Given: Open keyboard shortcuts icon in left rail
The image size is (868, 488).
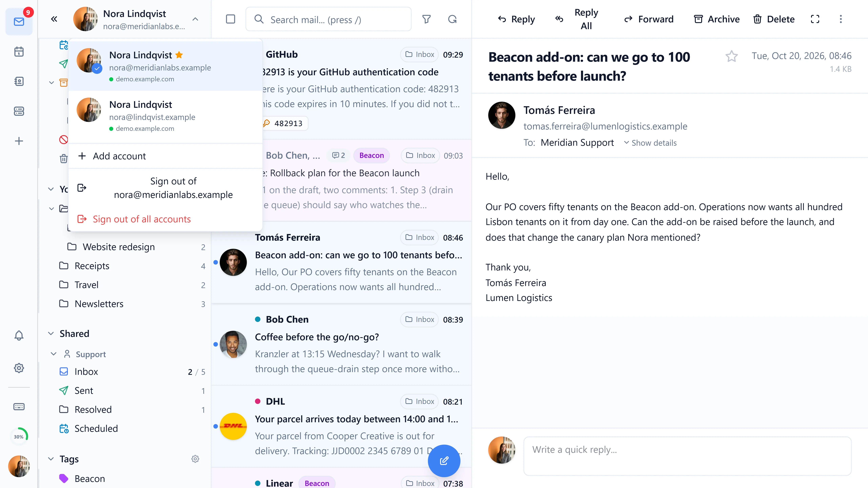Looking at the screenshot, I should [x=19, y=406].
